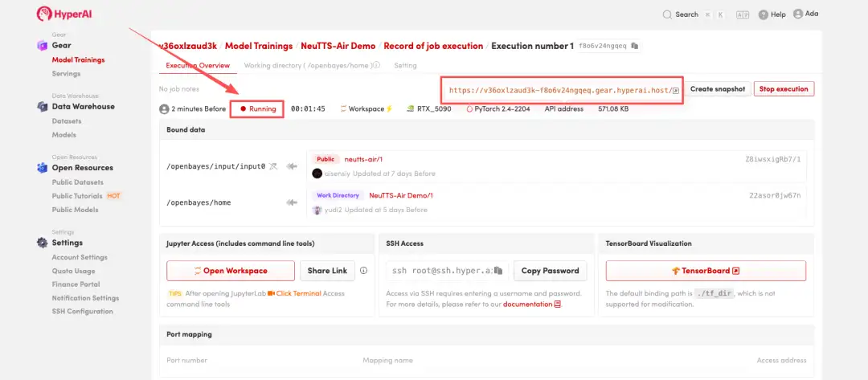Screen dimensions: 868x380
Task: Click the RTX_5090 GPU icon
Action: click(x=411, y=109)
